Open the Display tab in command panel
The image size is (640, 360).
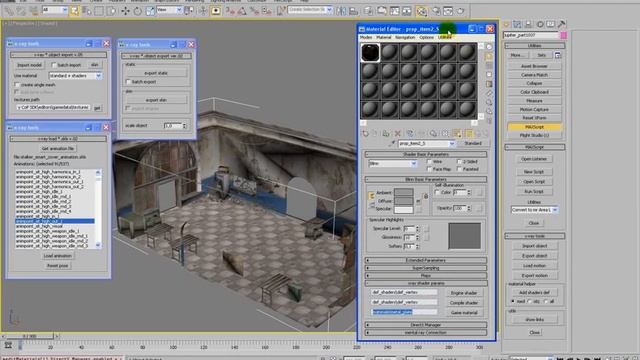(551, 24)
